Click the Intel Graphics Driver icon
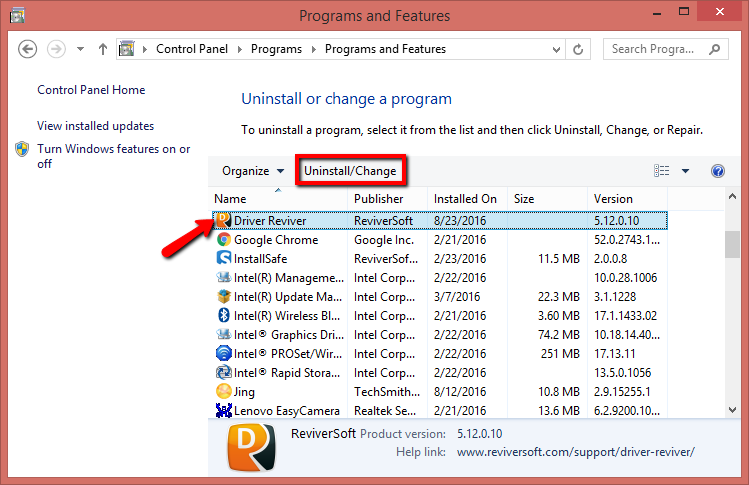The width and height of the screenshot is (749, 485). [x=224, y=334]
